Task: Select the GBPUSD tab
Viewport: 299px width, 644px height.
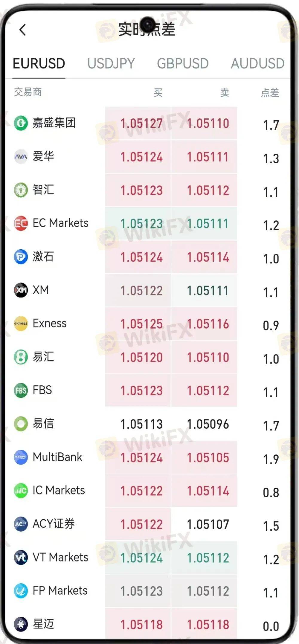Action: (x=183, y=64)
